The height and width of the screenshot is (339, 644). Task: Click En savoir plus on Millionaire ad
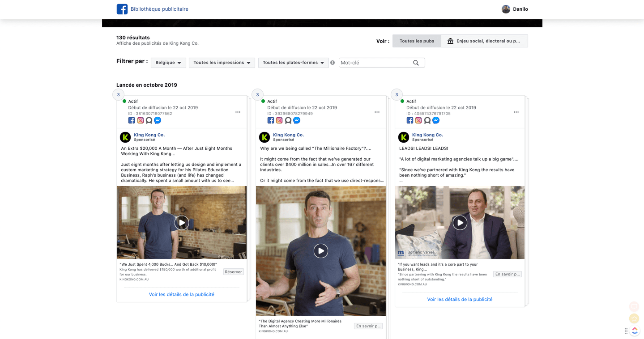(x=368, y=326)
